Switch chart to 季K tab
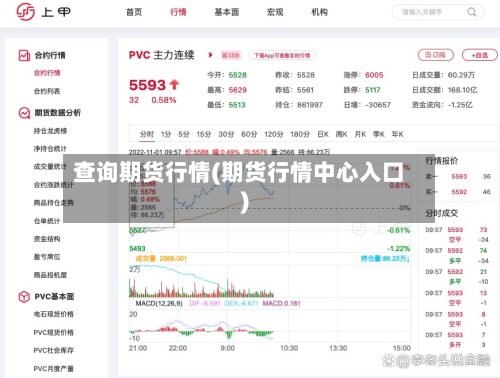 379,134
